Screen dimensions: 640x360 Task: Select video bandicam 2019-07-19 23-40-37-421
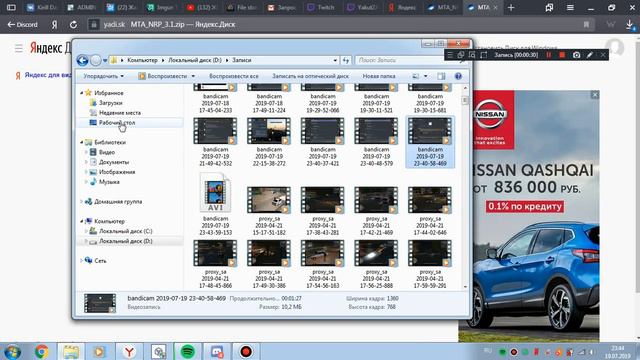[x=322, y=142]
